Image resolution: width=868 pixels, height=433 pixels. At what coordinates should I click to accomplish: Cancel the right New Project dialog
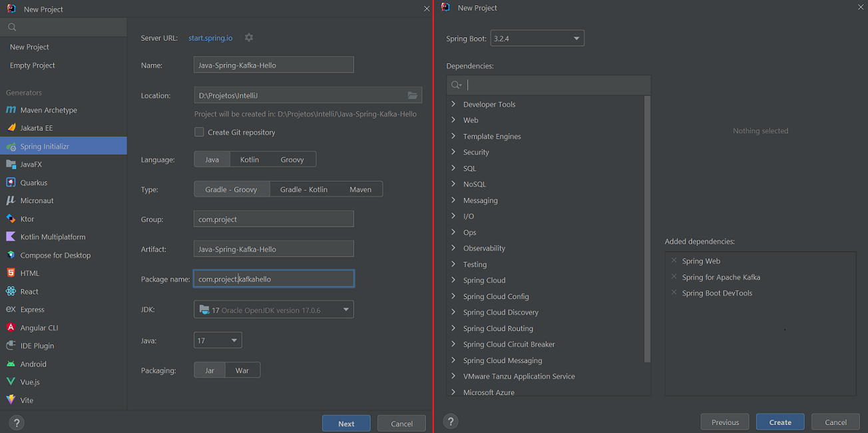[x=836, y=422]
